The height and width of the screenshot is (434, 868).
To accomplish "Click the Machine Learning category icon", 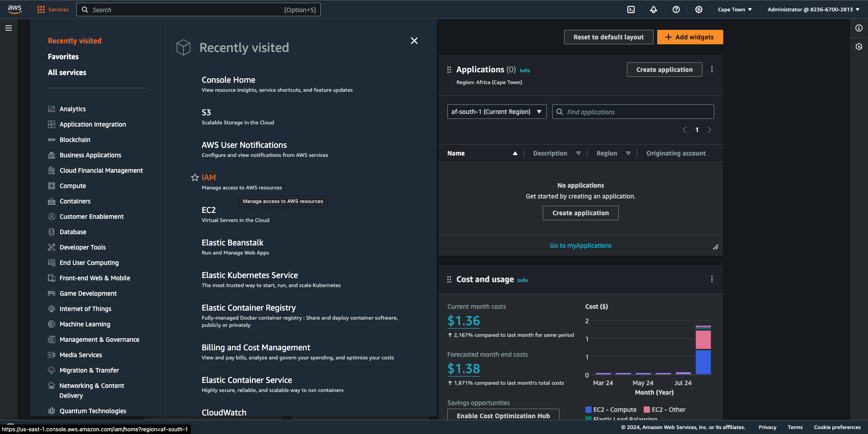I will point(52,324).
